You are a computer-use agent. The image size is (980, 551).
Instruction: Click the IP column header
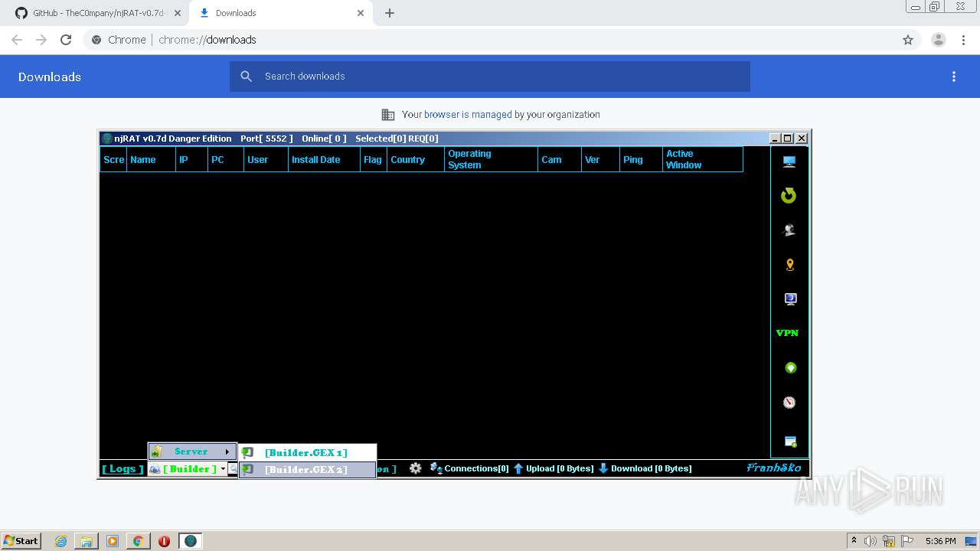pyautogui.click(x=191, y=159)
